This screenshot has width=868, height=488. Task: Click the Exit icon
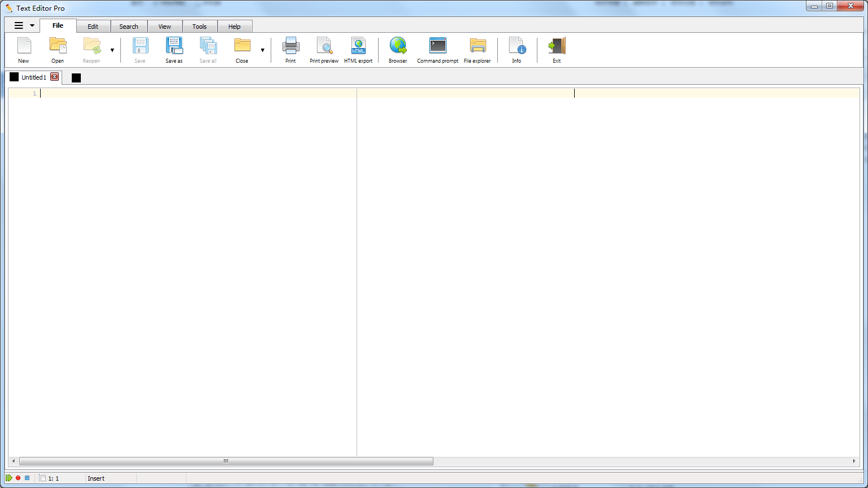coord(557,50)
